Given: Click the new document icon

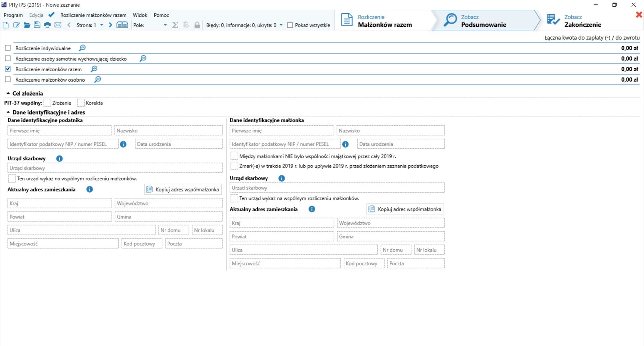Looking at the screenshot, I should [6, 25].
